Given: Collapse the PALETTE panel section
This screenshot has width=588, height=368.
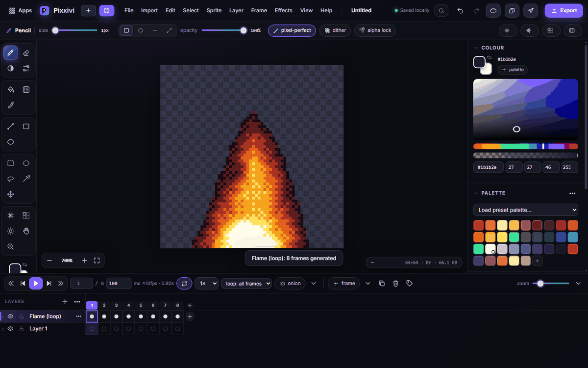Looking at the screenshot, I should pos(475,193).
